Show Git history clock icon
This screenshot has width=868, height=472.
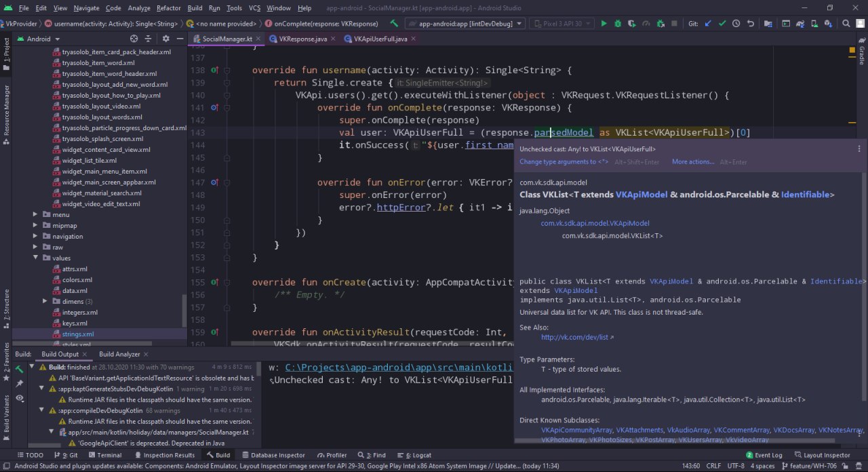pos(736,24)
